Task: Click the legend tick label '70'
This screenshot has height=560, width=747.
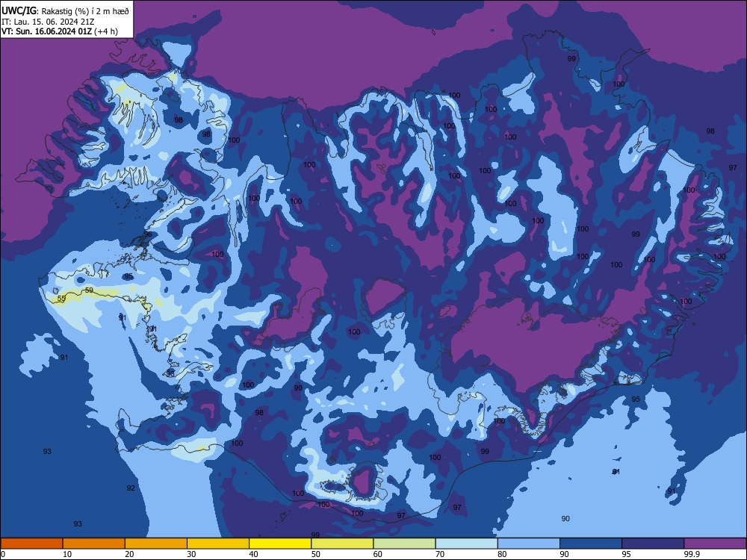Action: [x=440, y=554]
